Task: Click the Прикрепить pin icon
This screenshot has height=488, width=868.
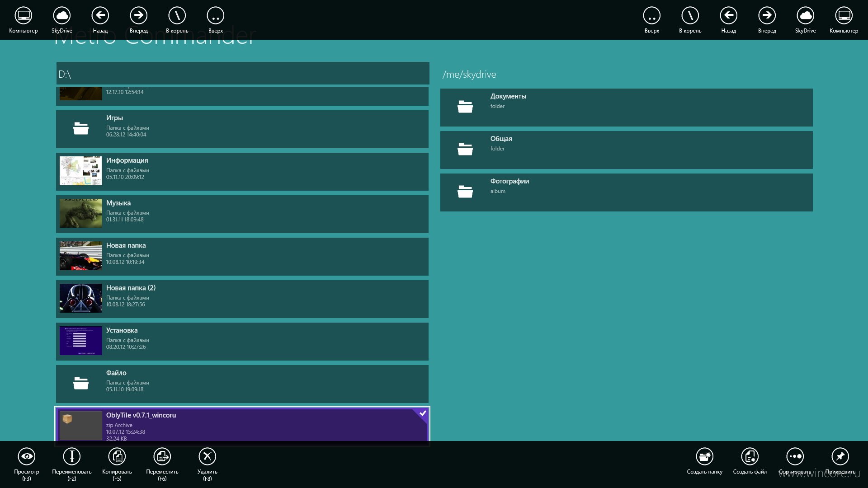Action: coord(840,456)
